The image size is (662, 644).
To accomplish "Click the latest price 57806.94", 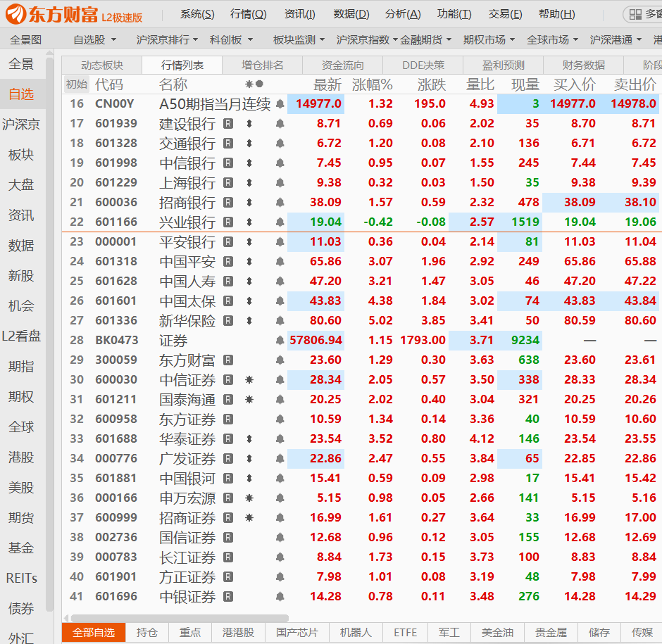I will 316,340.
